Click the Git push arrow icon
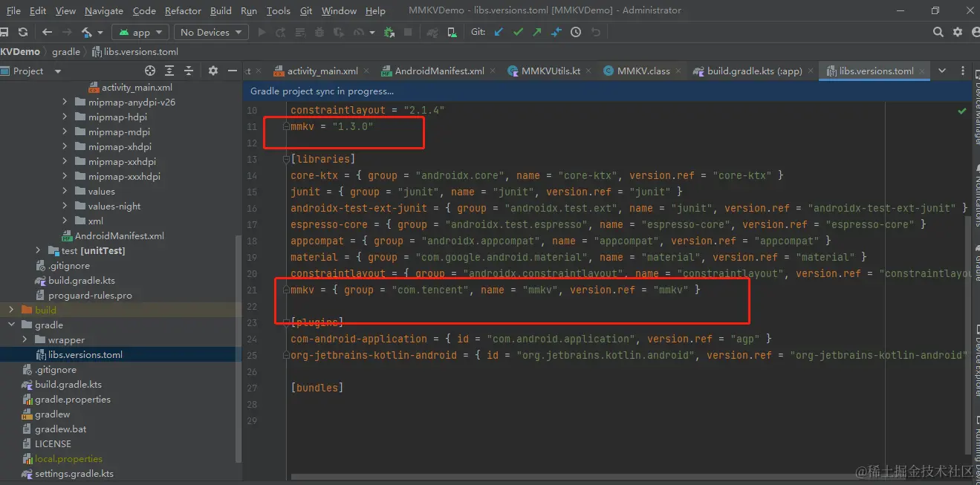 pyautogui.click(x=537, y=32)
